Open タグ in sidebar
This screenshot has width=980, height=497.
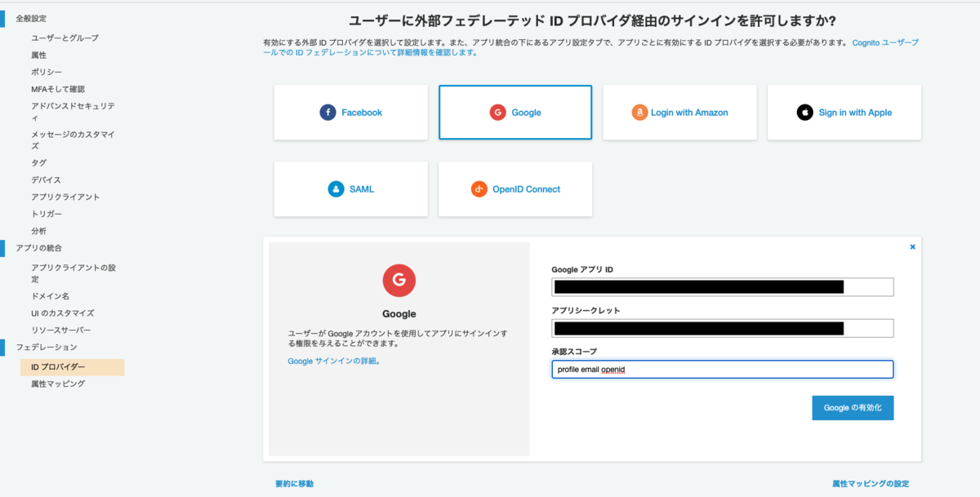click(x=38, y=163)
